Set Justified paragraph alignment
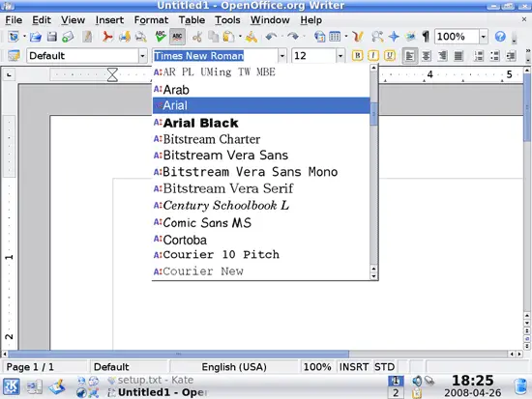This screenshot has height=399, width=532. pos(458,56)
